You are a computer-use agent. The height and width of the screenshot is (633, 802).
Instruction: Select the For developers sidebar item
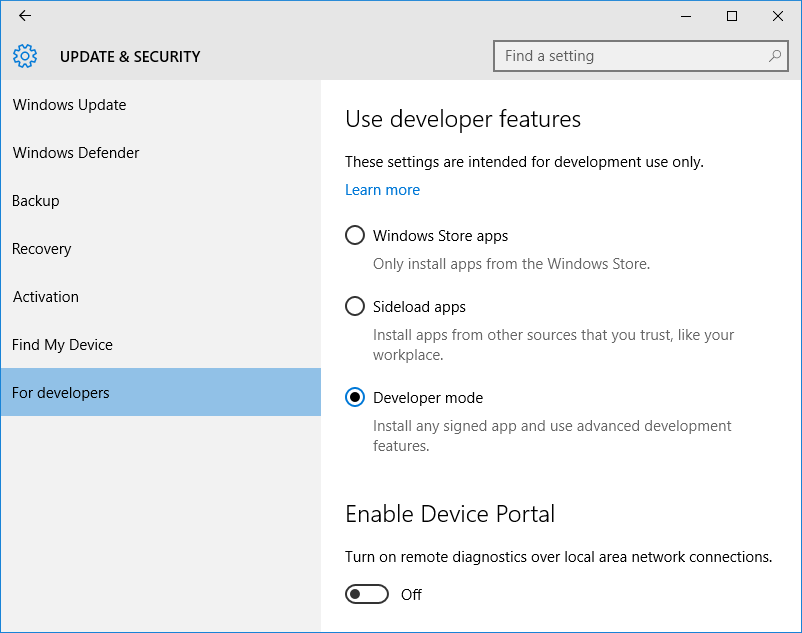tap(61, 393)
